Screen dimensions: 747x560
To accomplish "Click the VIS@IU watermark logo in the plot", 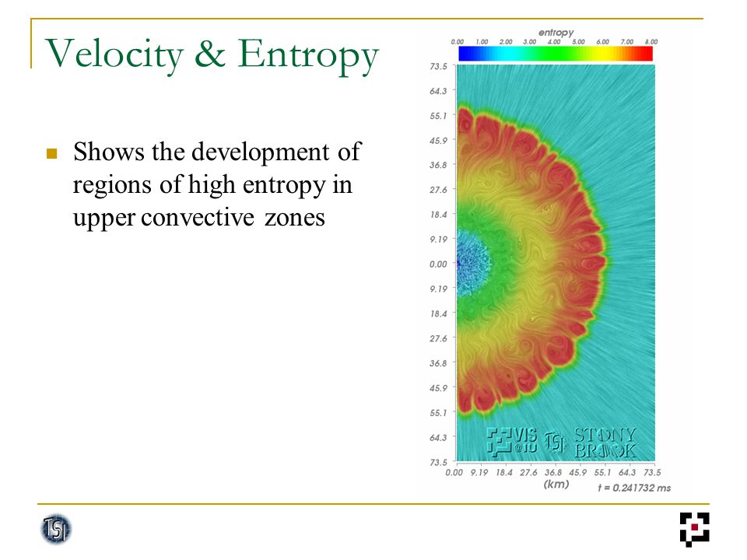I will click(x=512, y=442).
